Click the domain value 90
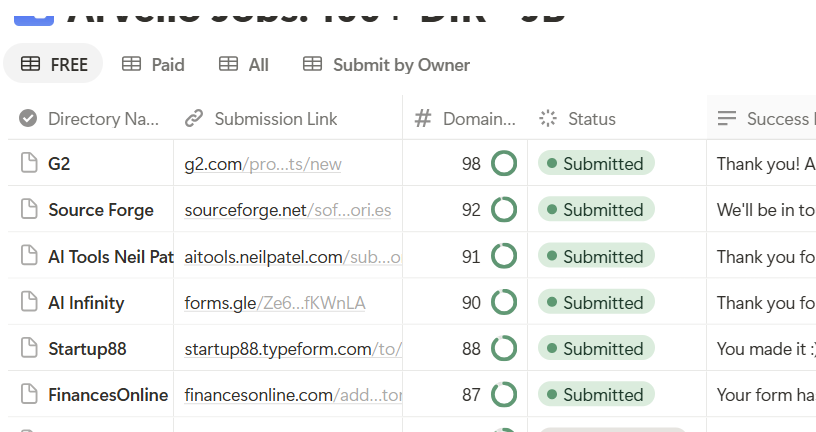Viewport: 816px width, 432px height. [471, 303]
